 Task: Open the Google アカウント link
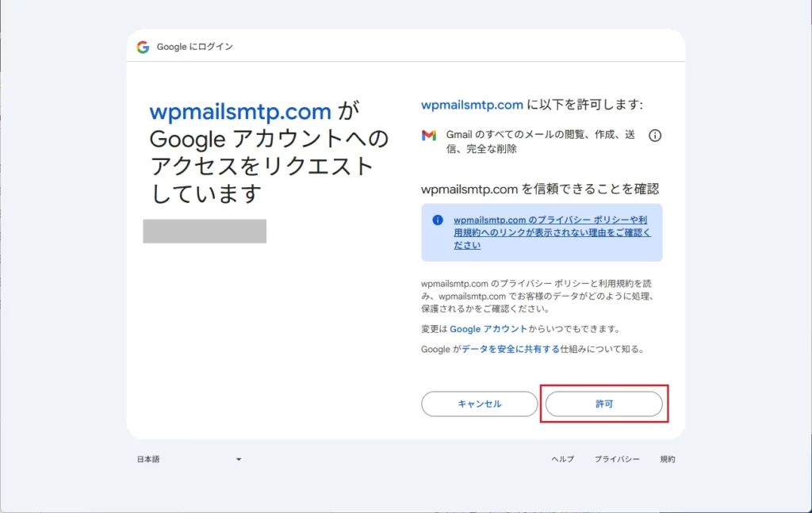pyautogui.click(x=488, y=329)
